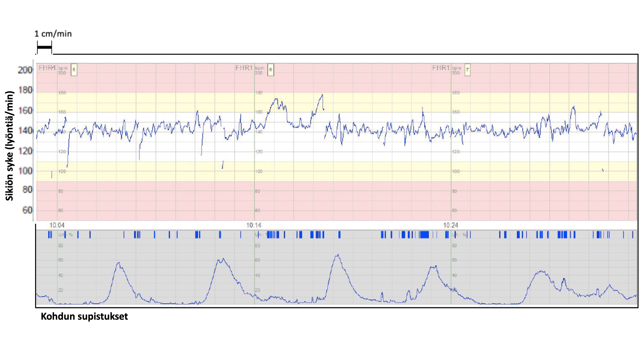Click the boxed page marker number 5
Image resolution: width=644 pixels, height=362 pixels.
click(x=74, y=70)
